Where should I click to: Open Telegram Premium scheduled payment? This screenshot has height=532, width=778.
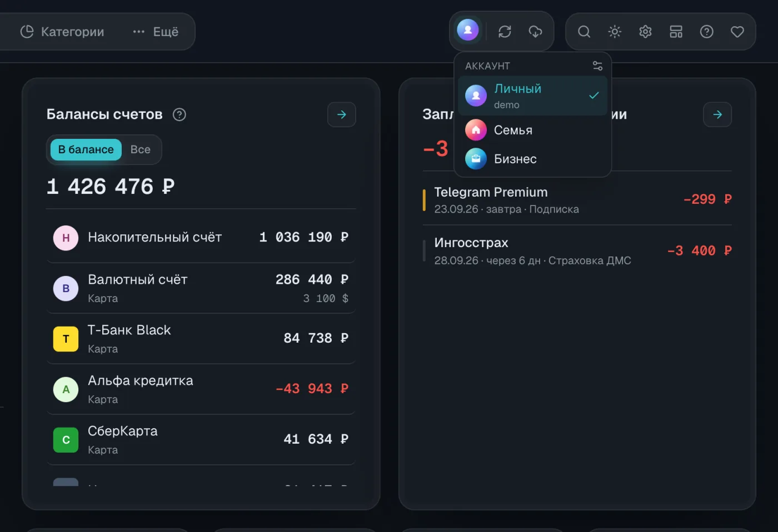pos(577,199)
